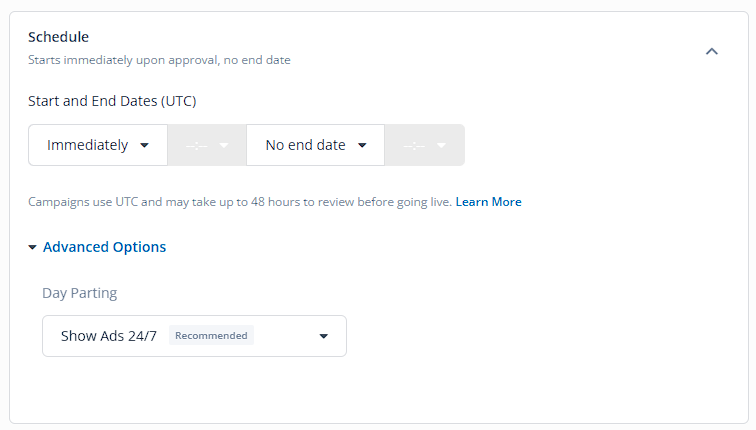Click the triangle next to Advanced Options
Screen dimensions: 756x430
(x=32, y=247)
